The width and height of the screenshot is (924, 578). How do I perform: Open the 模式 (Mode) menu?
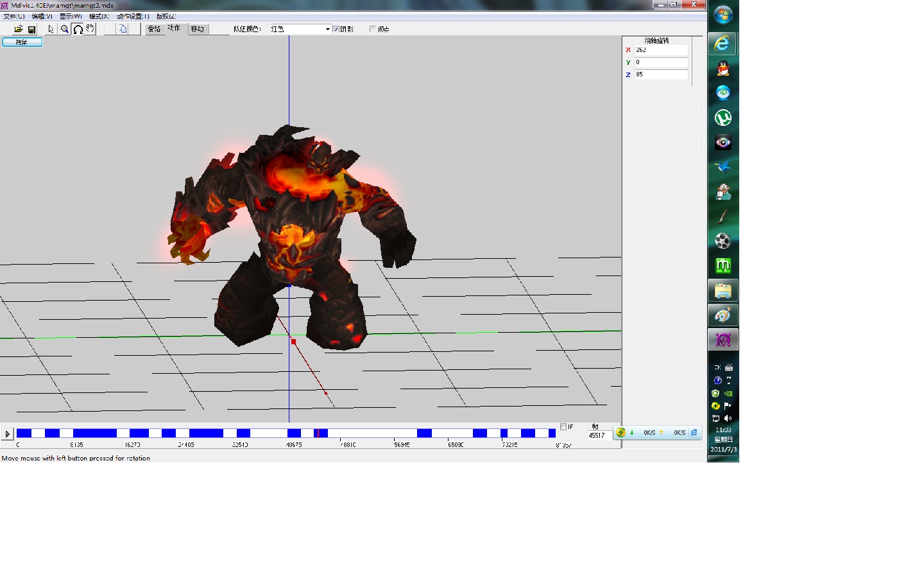pos(99,17)
